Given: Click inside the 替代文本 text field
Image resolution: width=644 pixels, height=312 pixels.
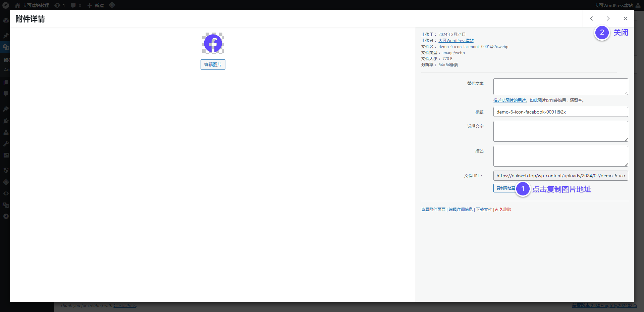Looking at the screenshot, I should (560, 86).
